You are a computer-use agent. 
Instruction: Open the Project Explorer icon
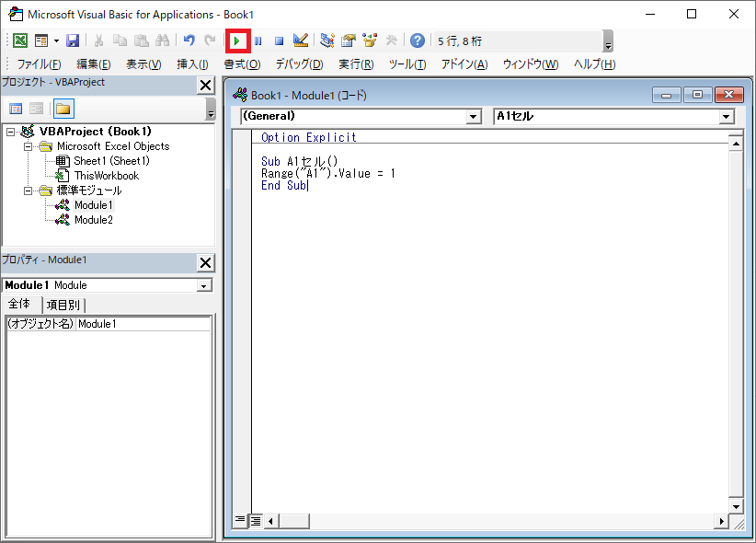tap(327, 40)
